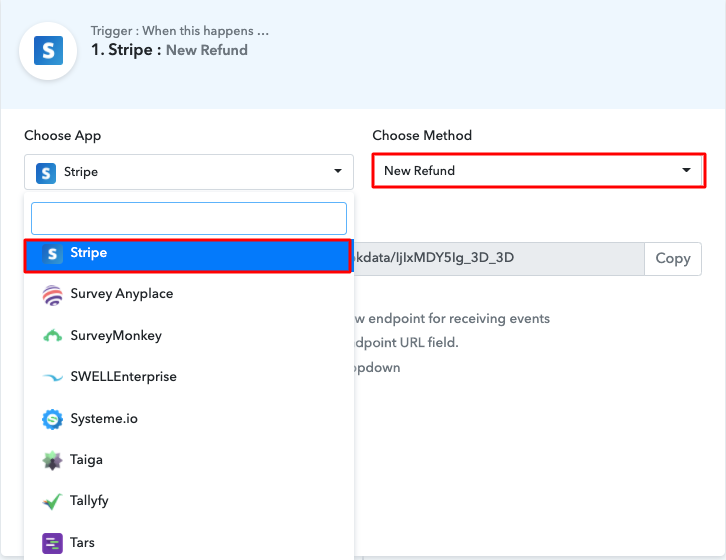Screen dimensions: 726x560
Task: Pick Systeme.io in the app list
Action: click(x=189, y=419)
